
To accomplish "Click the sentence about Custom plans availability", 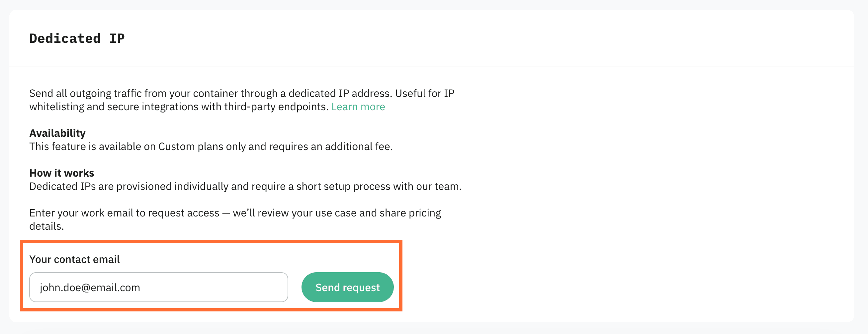I will pos(211,147).
